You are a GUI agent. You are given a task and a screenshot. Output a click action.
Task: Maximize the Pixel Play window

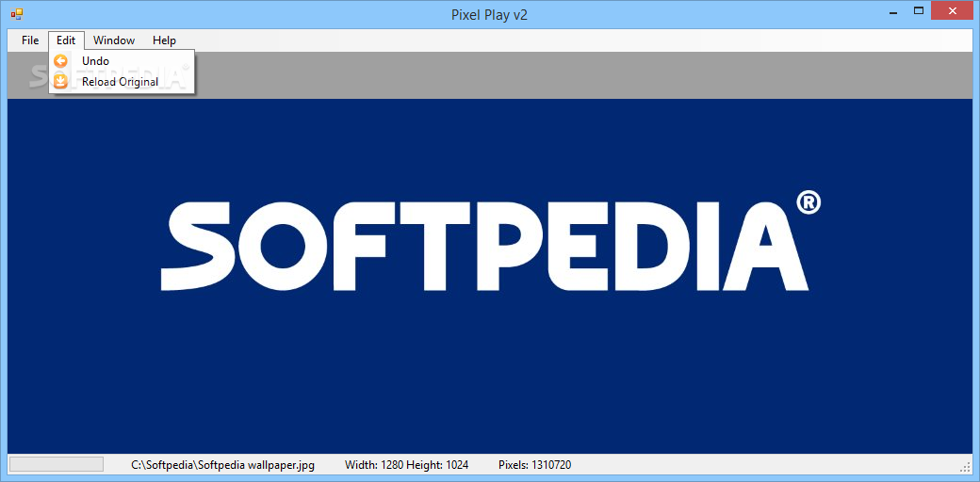[918, 11]
